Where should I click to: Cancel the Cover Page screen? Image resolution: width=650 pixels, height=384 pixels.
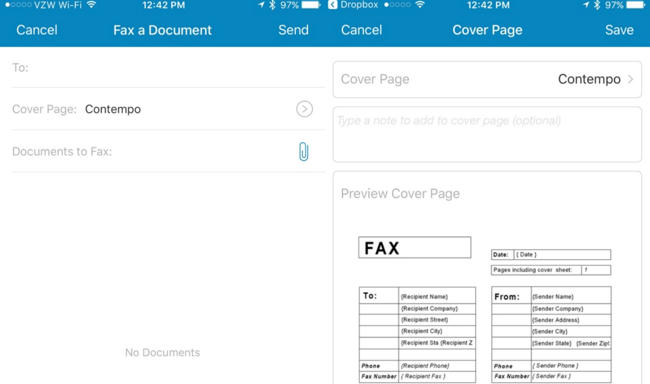tap(361, 30)
